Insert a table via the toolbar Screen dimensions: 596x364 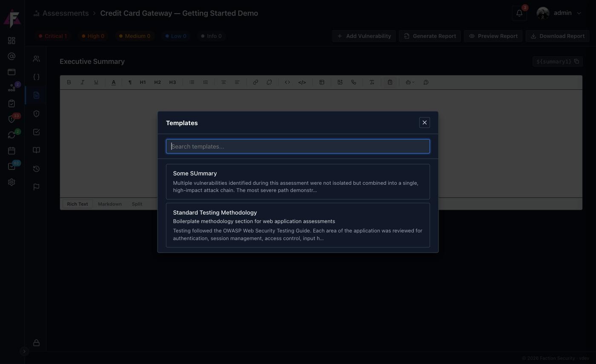click(322, 82)
